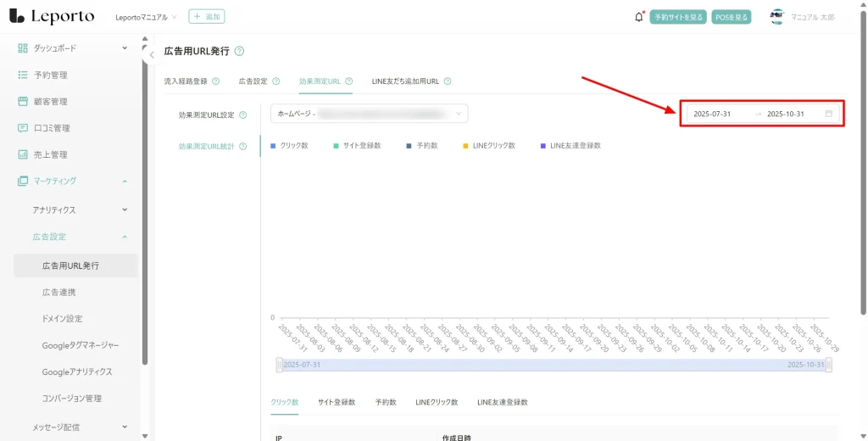Screen dimensions: 868x441
Task: Click the 予約サイトを見る button
Action: tap(678, 17)
